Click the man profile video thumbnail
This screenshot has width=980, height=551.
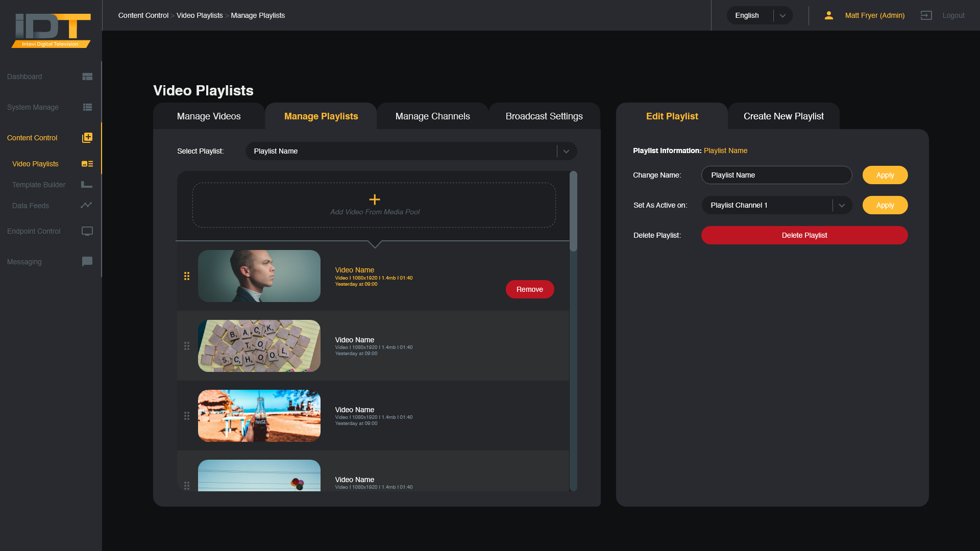[x=259, y=276]
